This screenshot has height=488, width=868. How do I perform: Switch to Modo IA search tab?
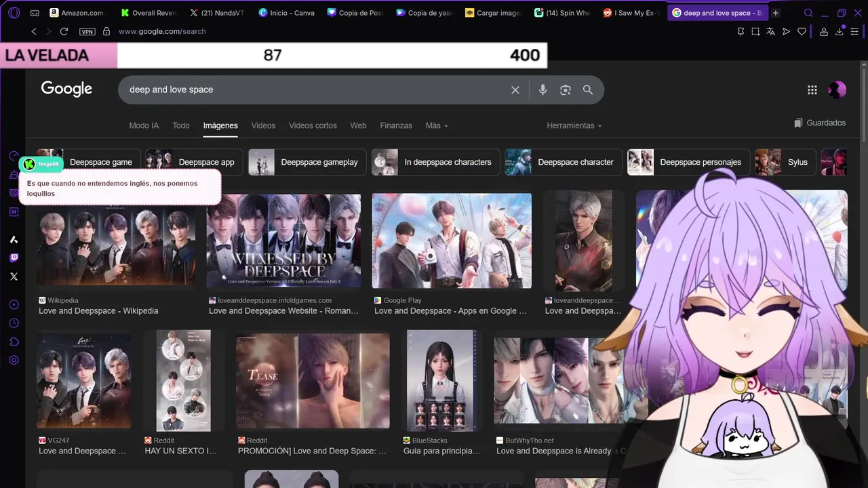pyautogui.click(x=144, y=125)
